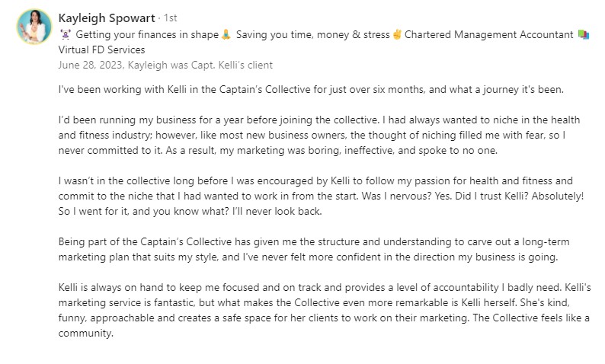This screenshot has width=605, height=364.
Task: Click the paragraph starting 'Being part of the Captain's Collective'
Action: point(313,250)
